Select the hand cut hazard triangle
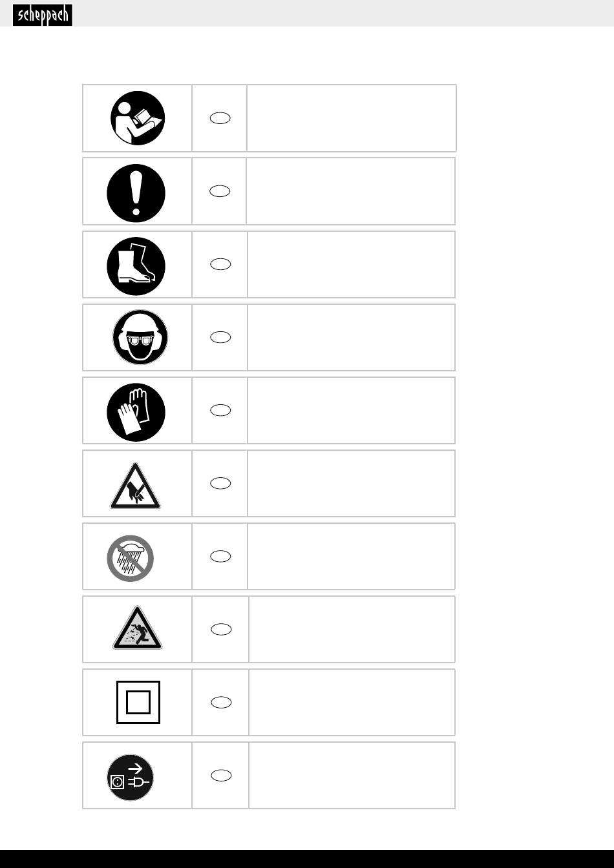The width and height of the screenshot is (614, 868). [x=135, y=486]
